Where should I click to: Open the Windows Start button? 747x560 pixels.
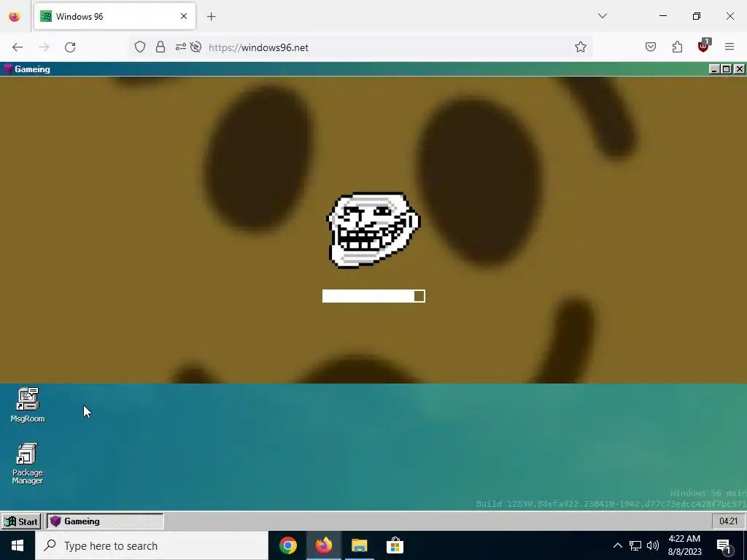point(18,545)
